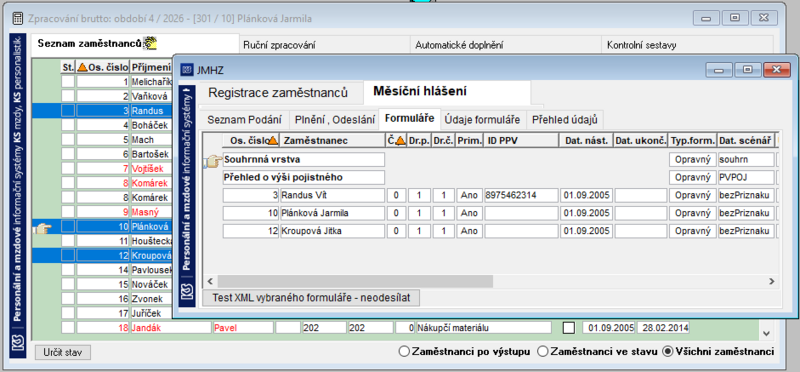Viewport: 800px width, 372px height.
Task: Click Dat. scénář cell reading PVPOJ
Action: [746, 178]
